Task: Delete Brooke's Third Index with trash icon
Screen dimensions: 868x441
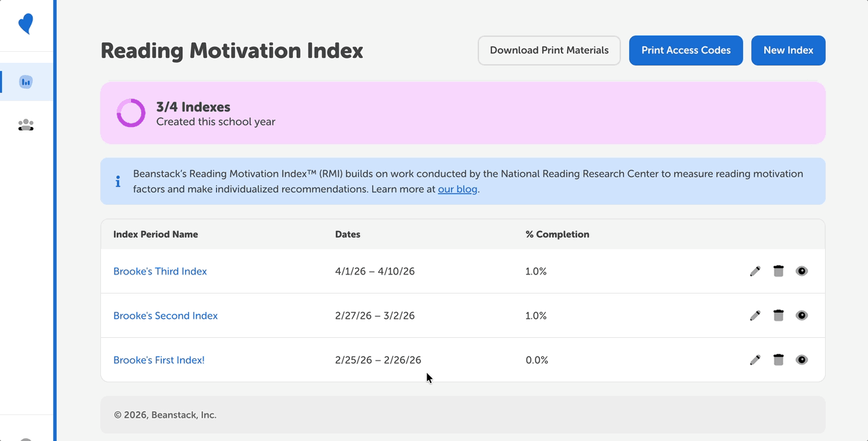Action: click(x=779, y=271)
